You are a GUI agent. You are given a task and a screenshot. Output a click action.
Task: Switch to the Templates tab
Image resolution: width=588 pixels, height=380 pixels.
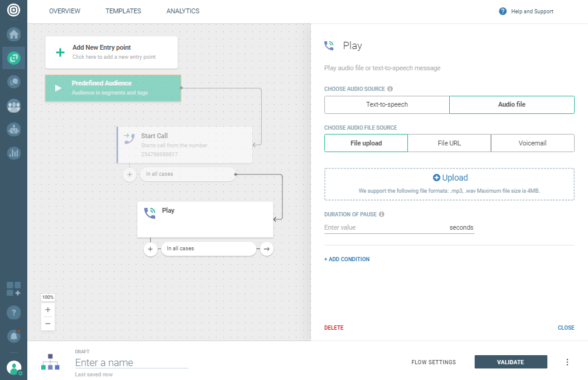pyautogui.click(x=123, y=11)
